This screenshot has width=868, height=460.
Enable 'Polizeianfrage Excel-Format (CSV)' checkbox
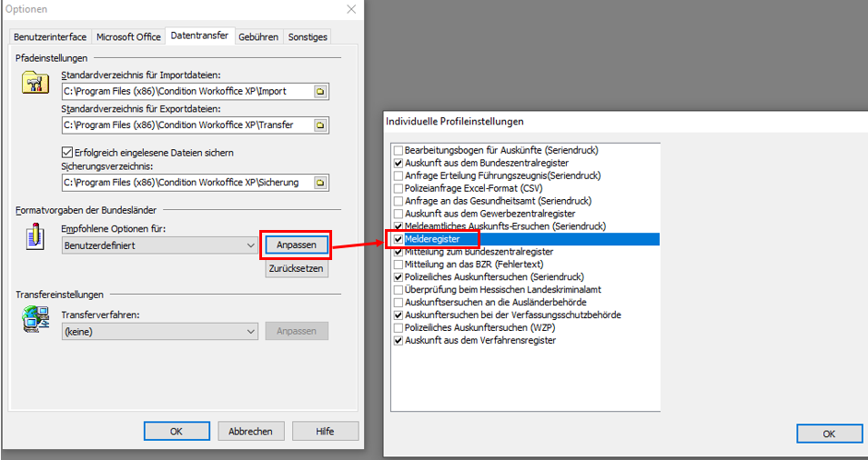398,187
